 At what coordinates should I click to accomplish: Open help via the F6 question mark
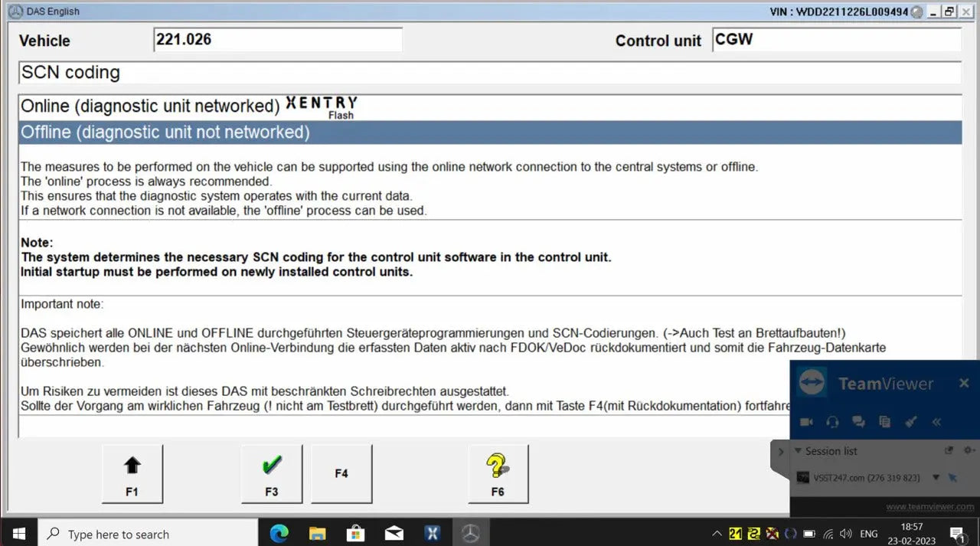click(x=498, y=472)
